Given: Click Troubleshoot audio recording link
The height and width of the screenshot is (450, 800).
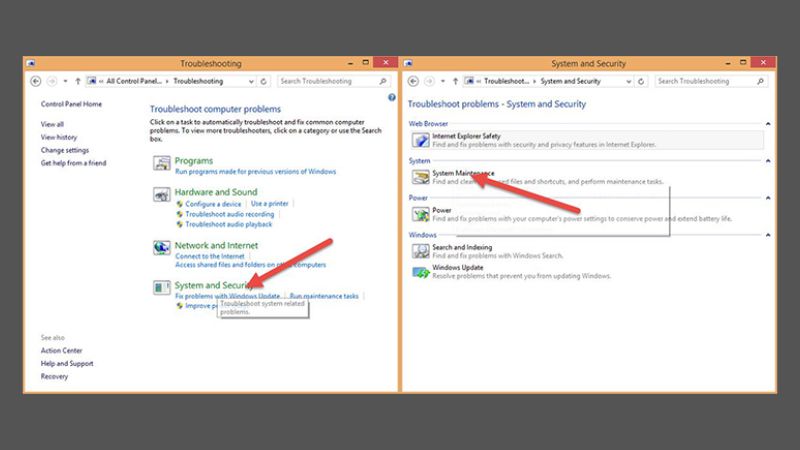Looking at the screenshot, I should click(x=230, y=214).
